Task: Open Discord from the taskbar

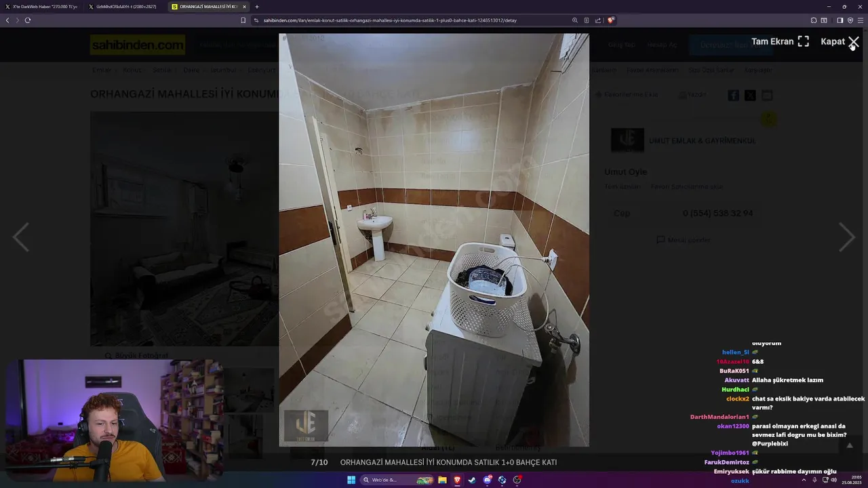Action: point(487,480)
